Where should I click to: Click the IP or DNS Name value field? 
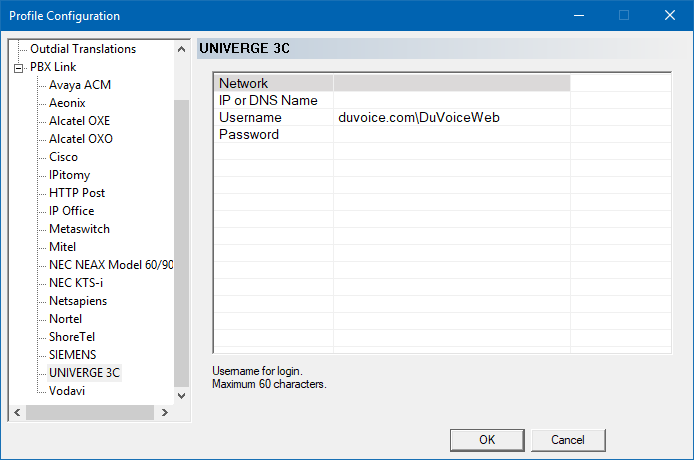click(x=452, y=100)
